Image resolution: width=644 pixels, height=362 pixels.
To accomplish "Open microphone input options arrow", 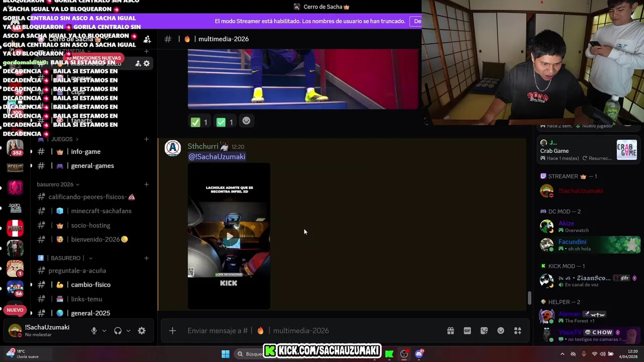I will 104,331.
